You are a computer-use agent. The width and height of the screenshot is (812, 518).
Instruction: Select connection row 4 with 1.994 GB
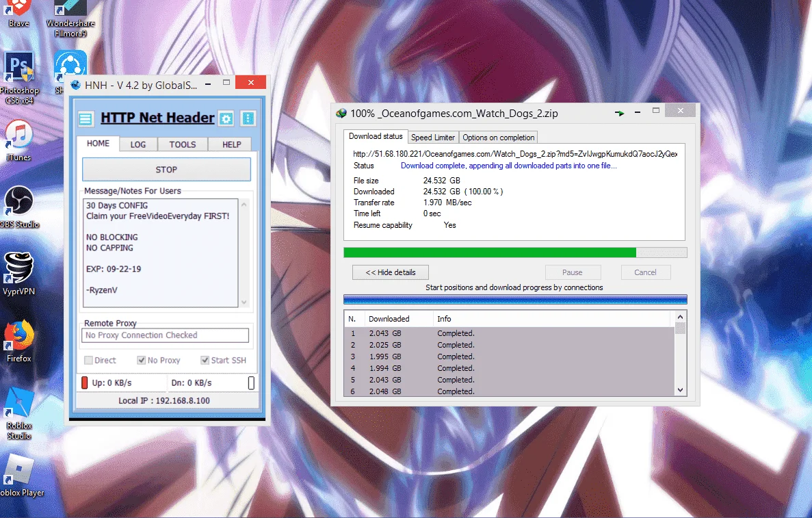click(510, 368)
